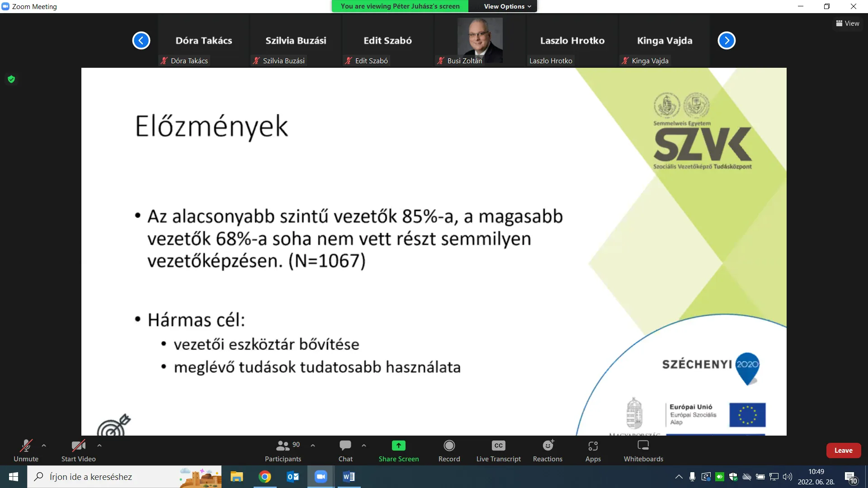The height and width of the screenshot is (488, 868).
Task: Open the View Options dropdown
Action: click(507, 6)
